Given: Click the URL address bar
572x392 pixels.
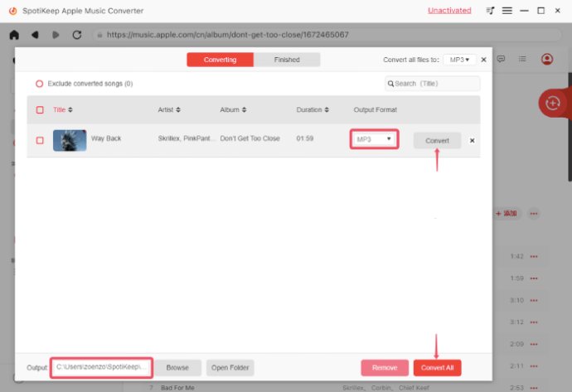Looking at the screenshot, I should pos(327,35).
